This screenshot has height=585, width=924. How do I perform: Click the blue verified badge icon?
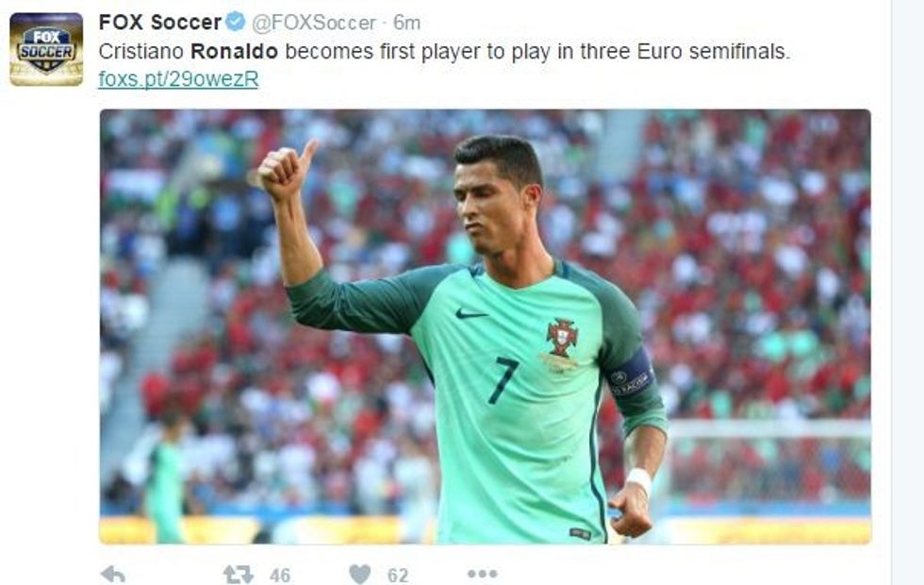click(235, 22)
